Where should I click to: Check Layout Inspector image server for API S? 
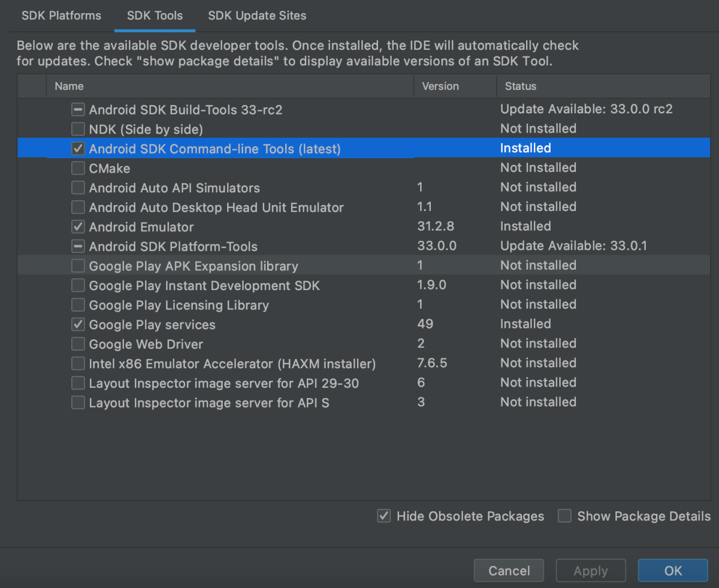point(78,403)
